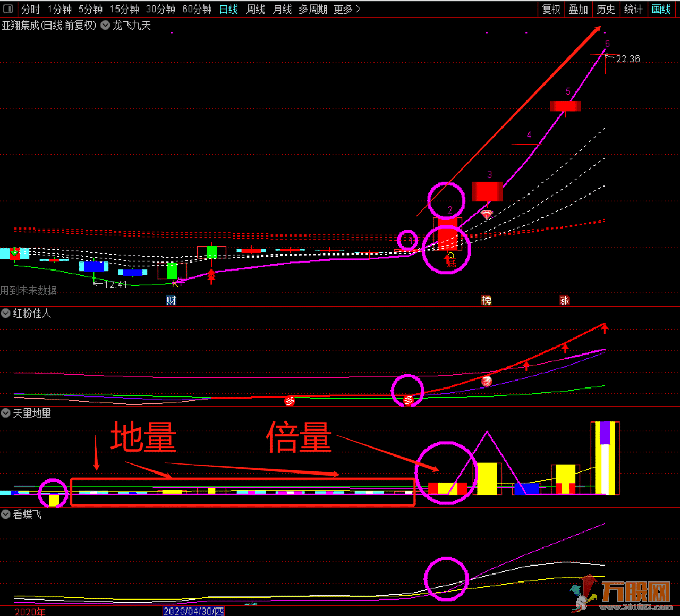Click the 财 event marker icon
680x616 pixels.
tap(171, 300)
